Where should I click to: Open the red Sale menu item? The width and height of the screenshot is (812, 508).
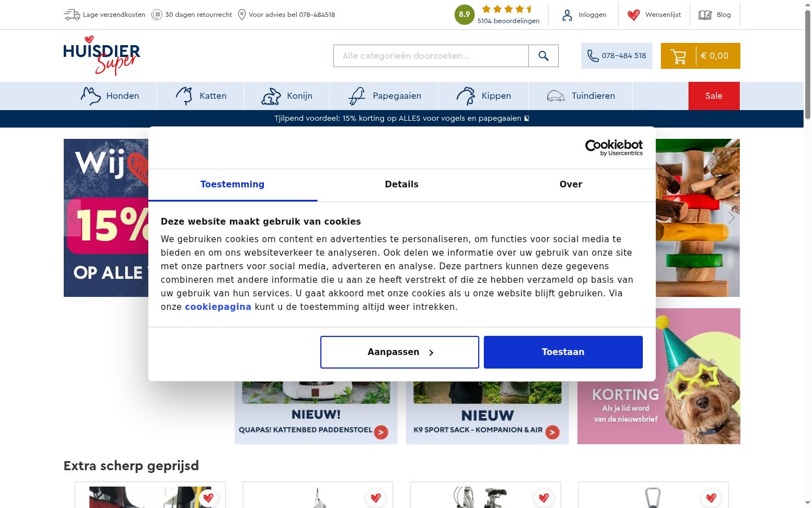714,96
